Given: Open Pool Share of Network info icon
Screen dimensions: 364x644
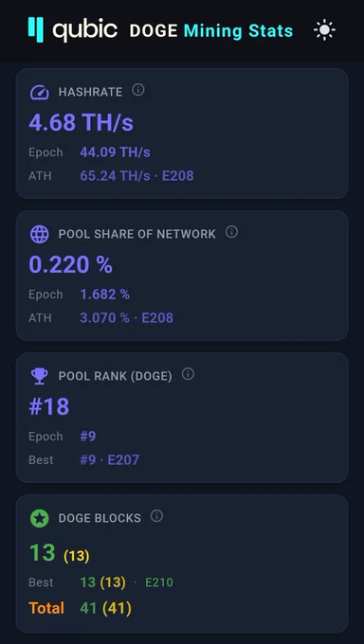Looking at the screenshot, I should (x=231, y=232).
